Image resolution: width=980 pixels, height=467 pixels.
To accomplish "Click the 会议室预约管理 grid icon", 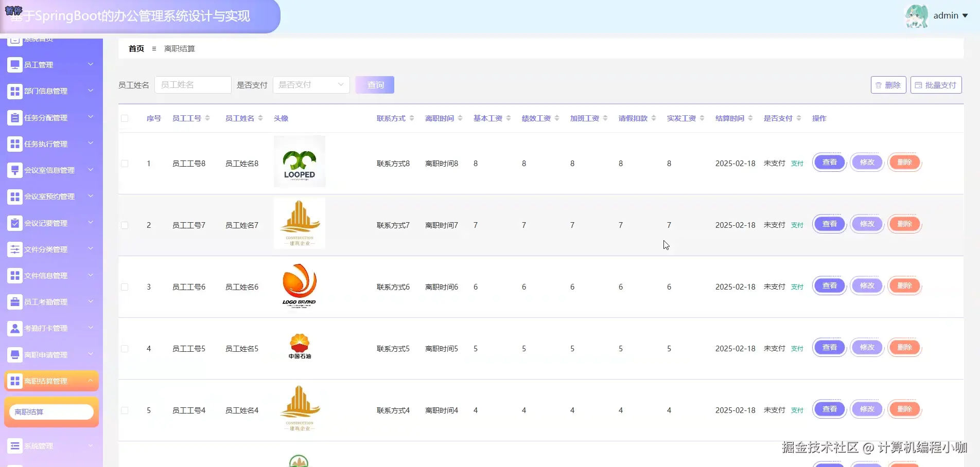I will click(15, 196).
